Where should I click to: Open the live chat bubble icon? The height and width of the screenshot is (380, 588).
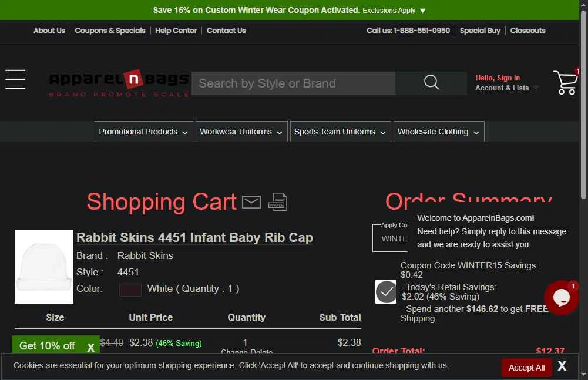[x=561, y=298]
